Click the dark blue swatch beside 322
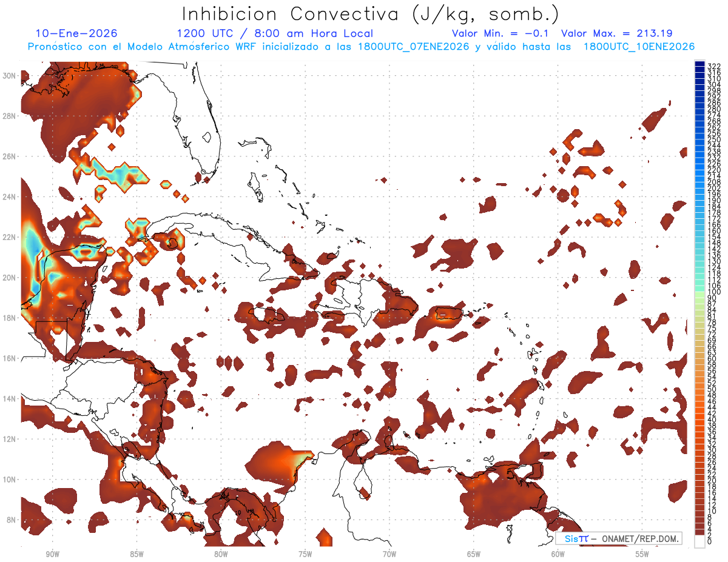Image resolution: width=728 pixels, height=562 pixels. tap(699, 64)
